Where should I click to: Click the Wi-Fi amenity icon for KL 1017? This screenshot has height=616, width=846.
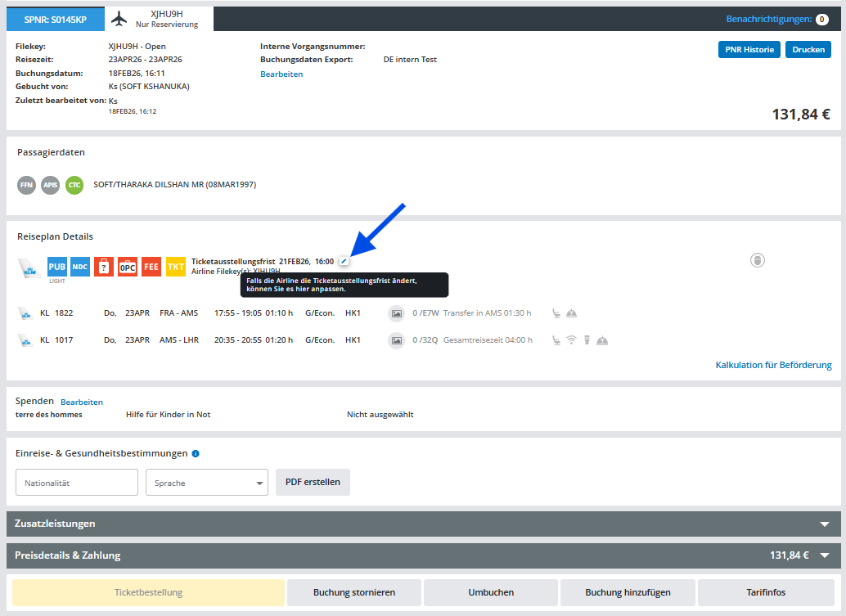tap(572, 340)
